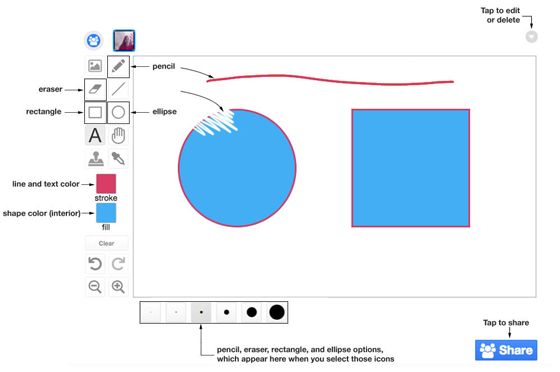Zoom out with the minus magnifier

95,287
